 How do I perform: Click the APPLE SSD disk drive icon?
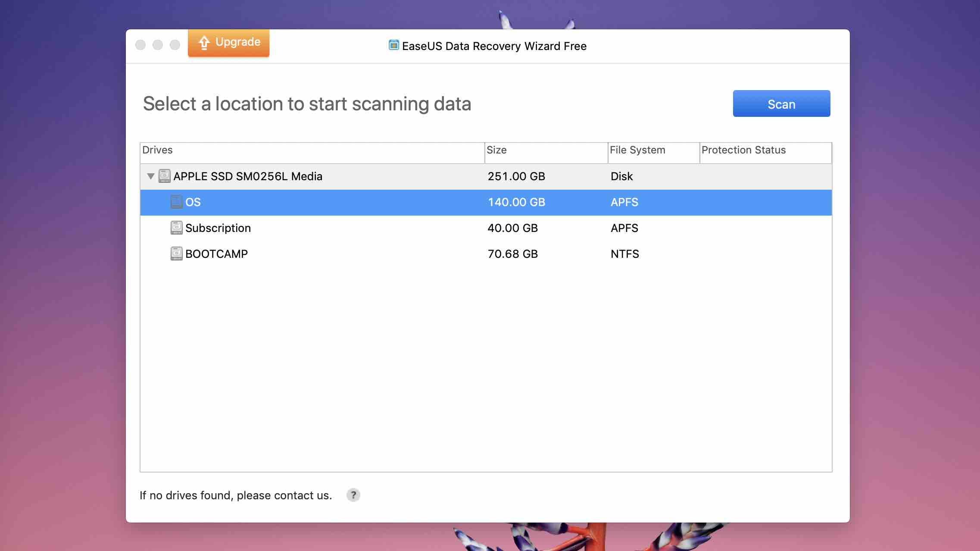(x=164, y=176)
